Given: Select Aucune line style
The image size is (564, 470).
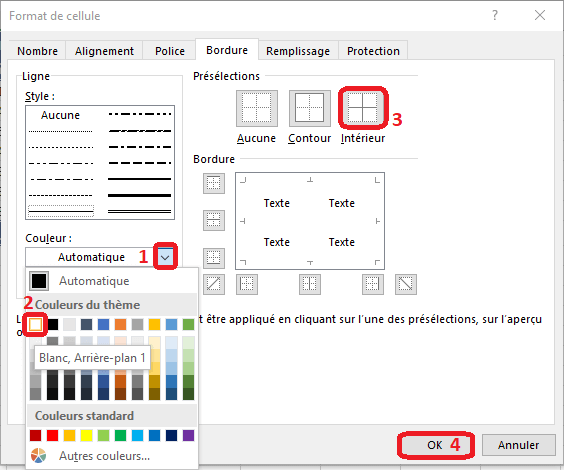Looking at the screenshot, I should (x=60, y=115).
